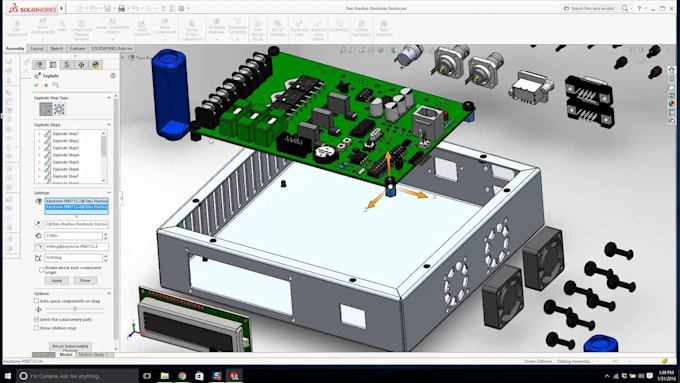Image resolution: width=680 pixels, height=383 pixels.
Task: Click the Apply button
Action: click(x=57, y=281)
